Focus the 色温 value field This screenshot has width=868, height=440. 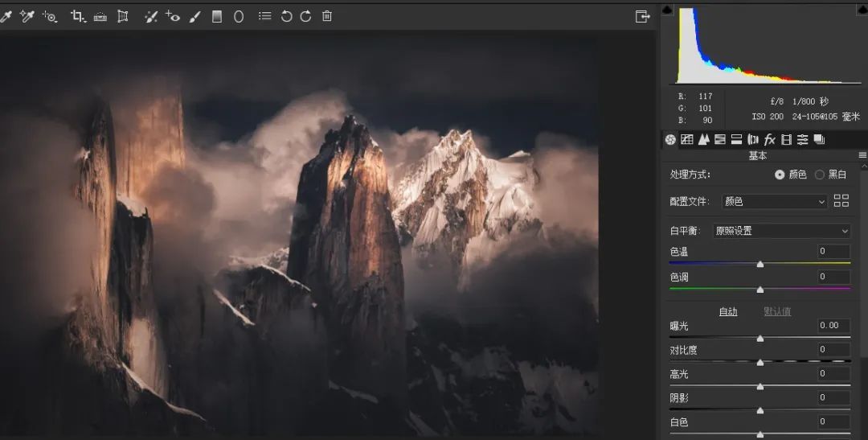833,251
